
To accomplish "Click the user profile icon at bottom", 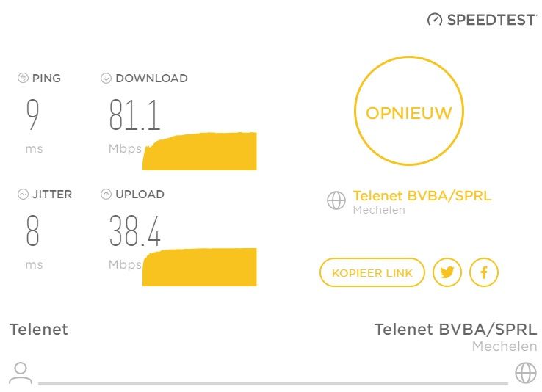I will [x=21, y=373].
